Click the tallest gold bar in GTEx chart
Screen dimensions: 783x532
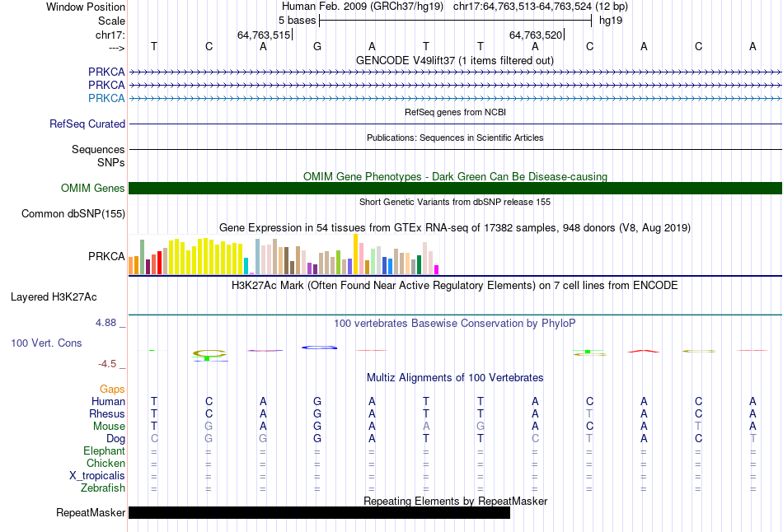(355, 254)
